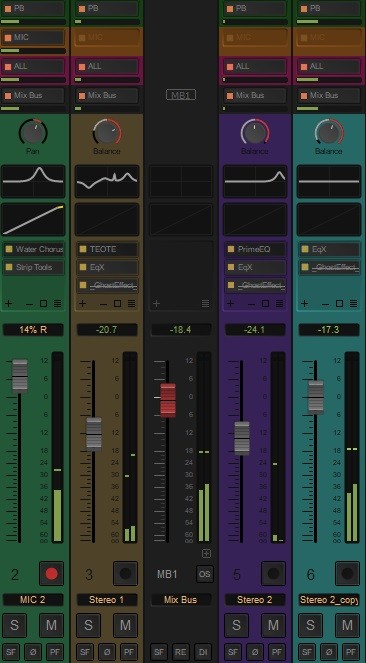
Task: Click the add effect plus icon on Stereo 1
Action: pyautogui.click(x=82, y=304)
